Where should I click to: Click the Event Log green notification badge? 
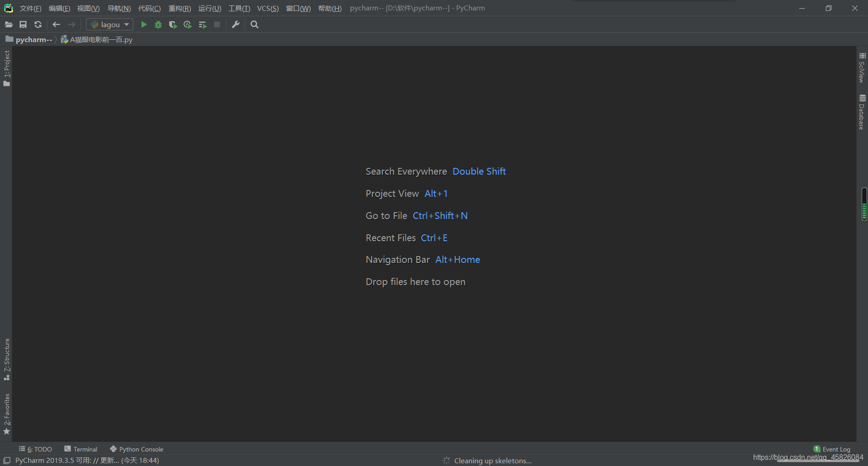coord(817,449)
